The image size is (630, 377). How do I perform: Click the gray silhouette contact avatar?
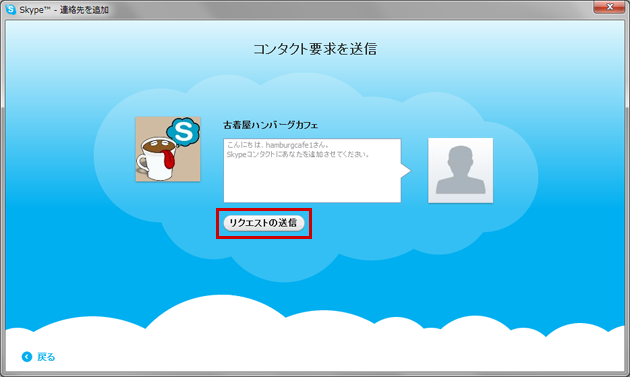click(460, 170)
